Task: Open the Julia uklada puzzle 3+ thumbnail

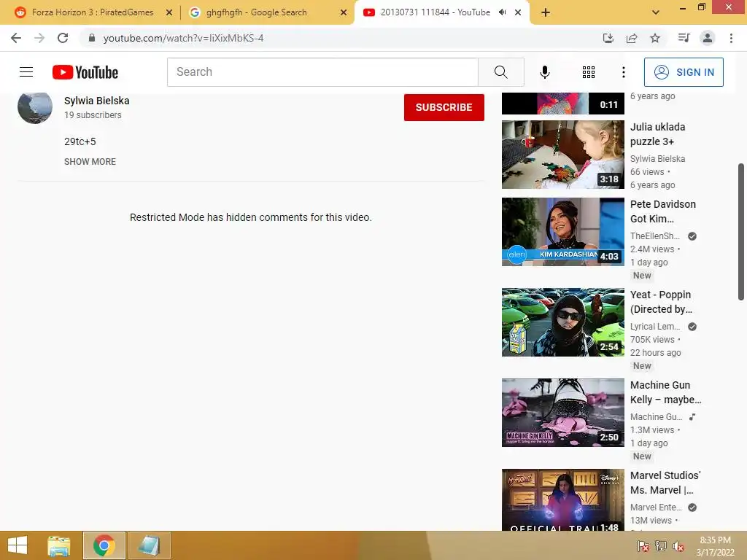Action: (562, 155)
